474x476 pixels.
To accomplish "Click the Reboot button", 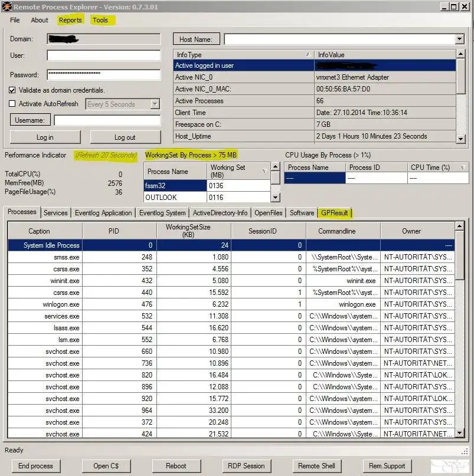I will [176, 466].
